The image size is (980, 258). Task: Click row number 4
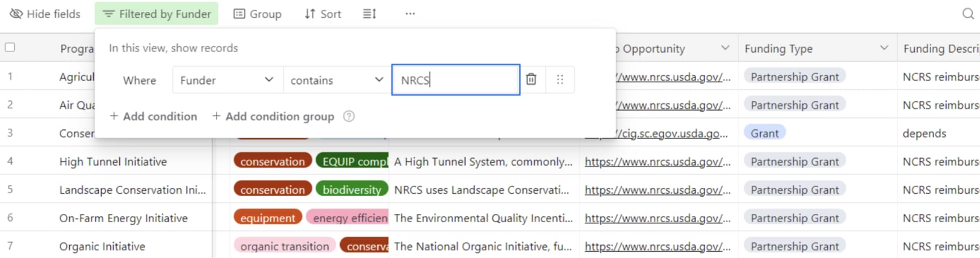(x=10, y=162)
